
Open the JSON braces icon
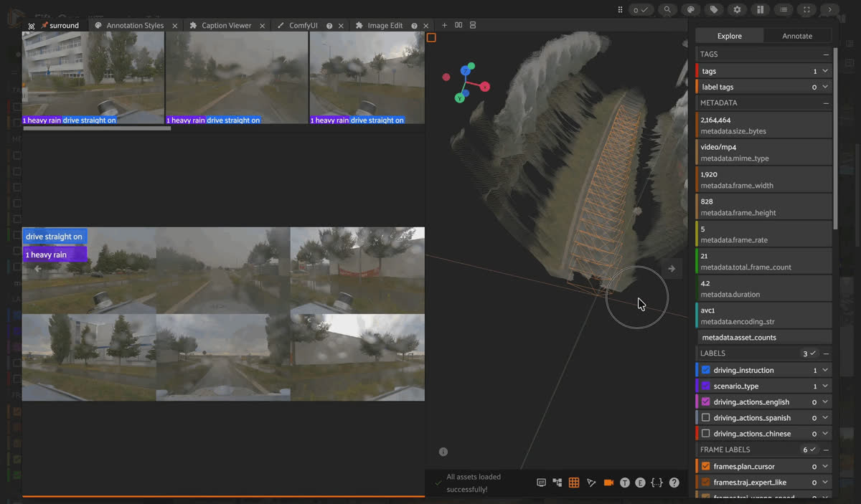point(657,482)
